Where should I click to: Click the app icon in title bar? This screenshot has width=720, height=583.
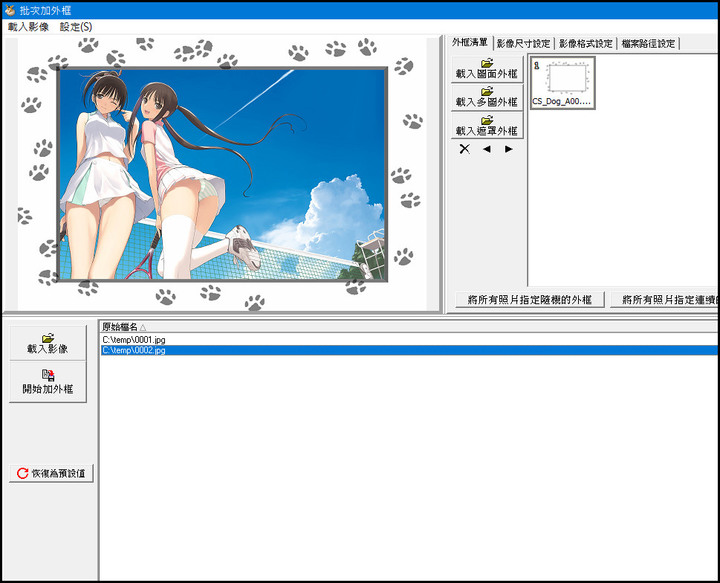[10, 10]
